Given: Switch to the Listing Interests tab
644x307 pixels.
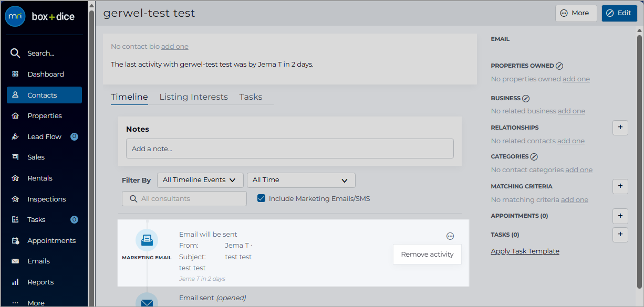Looking at the screenshot, I should click(x=193, y=97).
